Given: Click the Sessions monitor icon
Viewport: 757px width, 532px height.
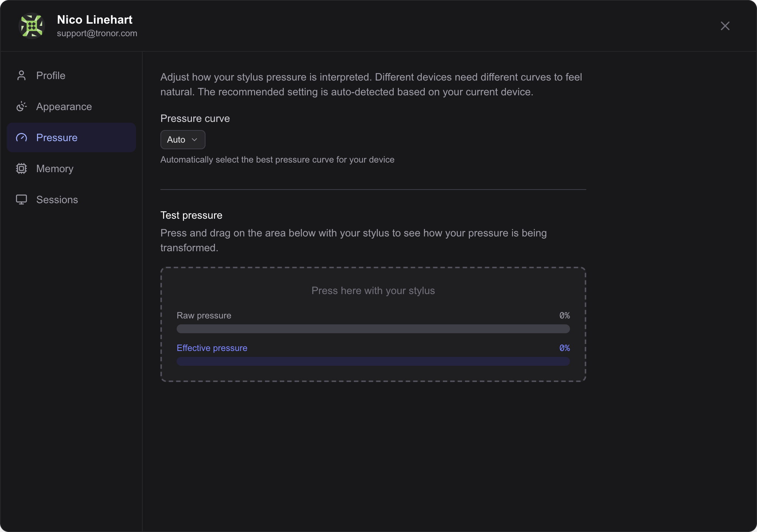Looking at the screenshot, I should [21, 199].
